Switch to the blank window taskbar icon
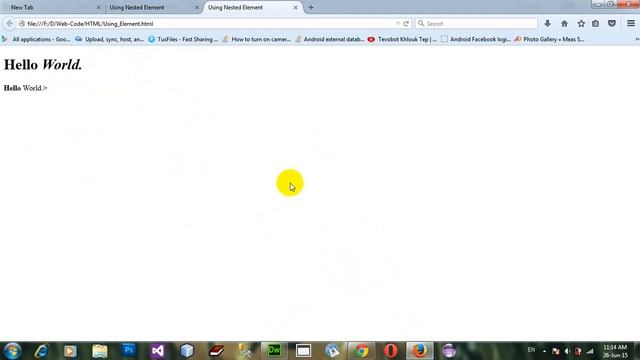The width and height of the screenshot is (640, 360). coord(303,351)
